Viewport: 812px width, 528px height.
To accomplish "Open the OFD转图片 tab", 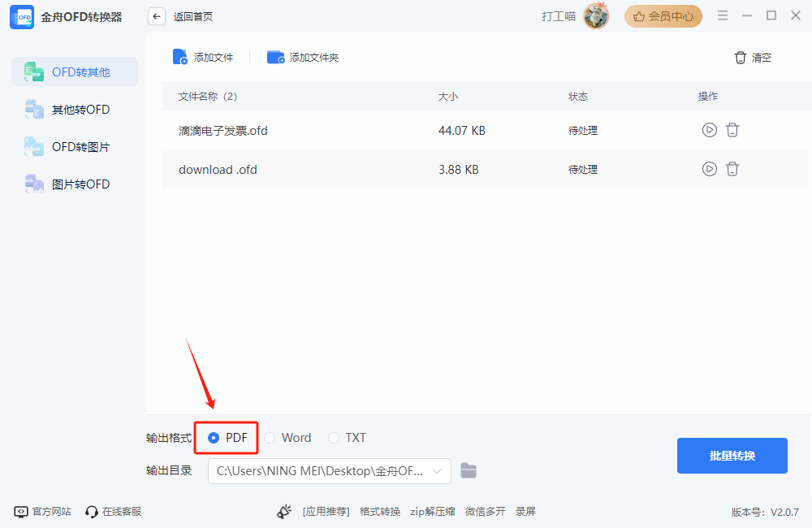I will pos(33,146).
